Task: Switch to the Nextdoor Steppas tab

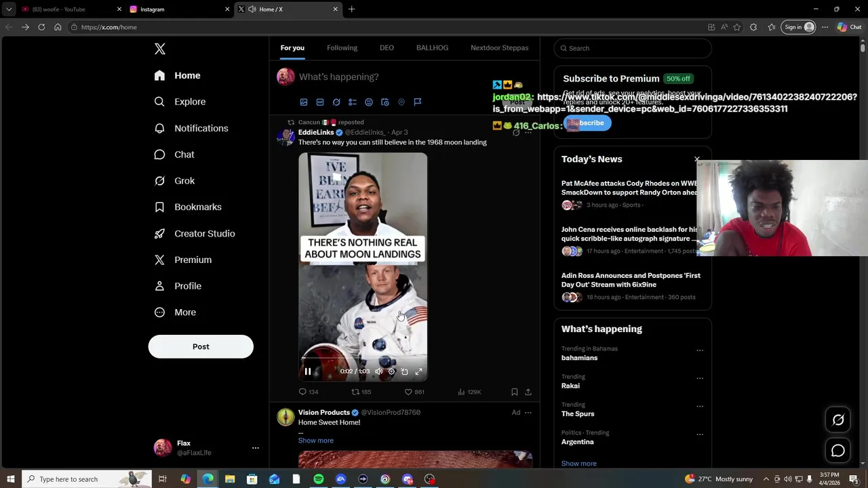Action: pyautogui.click(x=499, y=47)
